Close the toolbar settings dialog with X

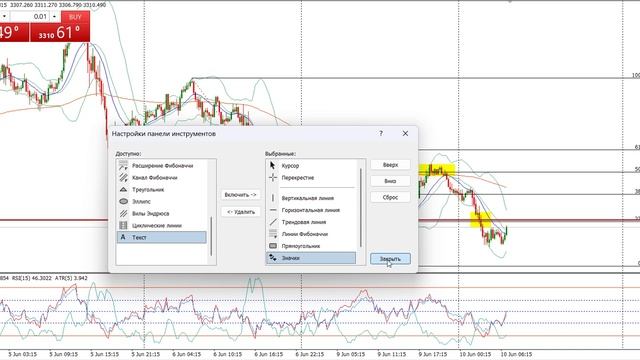point(405,133)
